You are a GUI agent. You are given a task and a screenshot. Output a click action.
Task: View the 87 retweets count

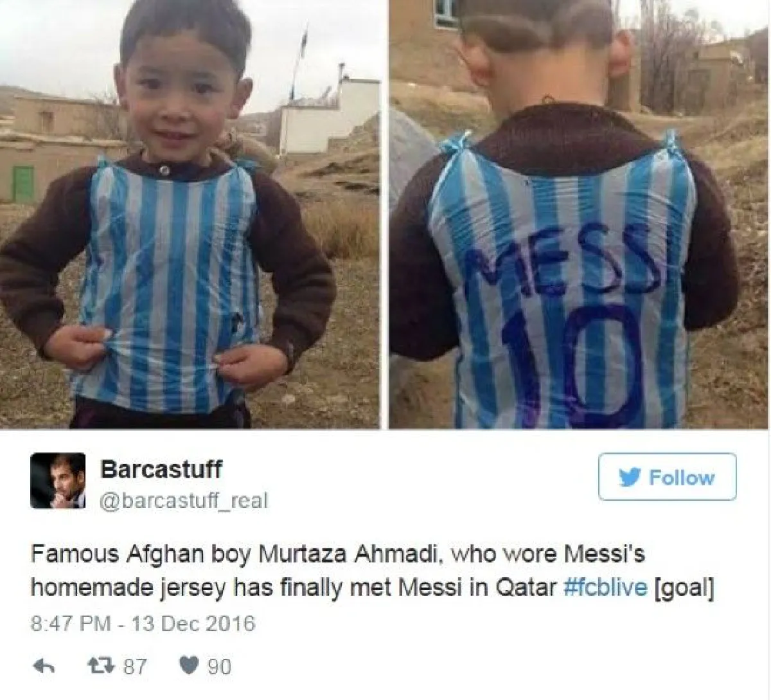134,667
